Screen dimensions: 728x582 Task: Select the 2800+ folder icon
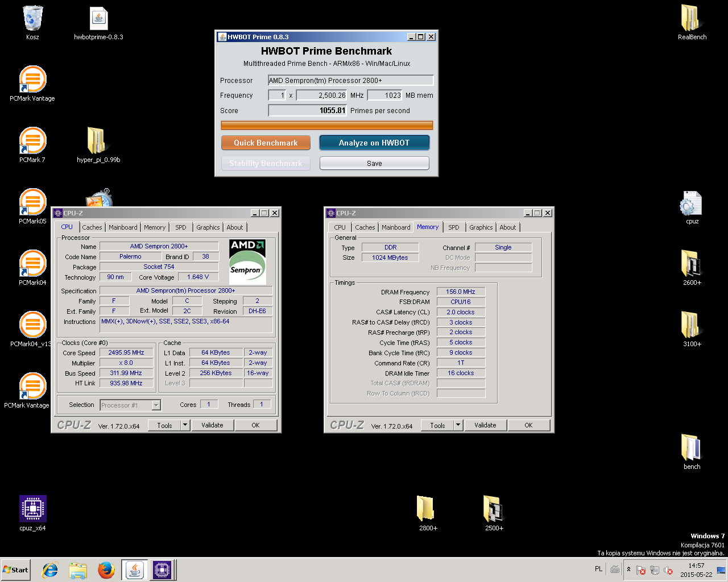tap(426, 509)
